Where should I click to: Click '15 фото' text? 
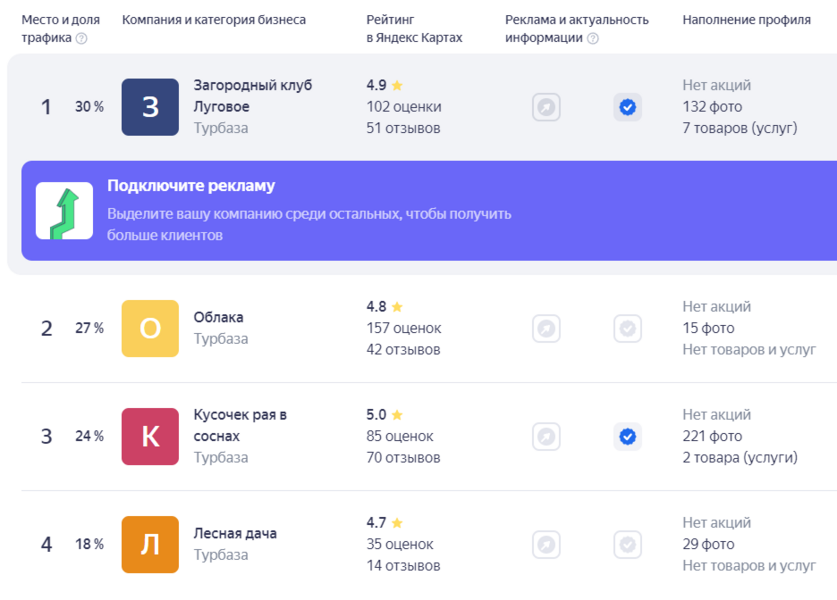pos(708,328)
